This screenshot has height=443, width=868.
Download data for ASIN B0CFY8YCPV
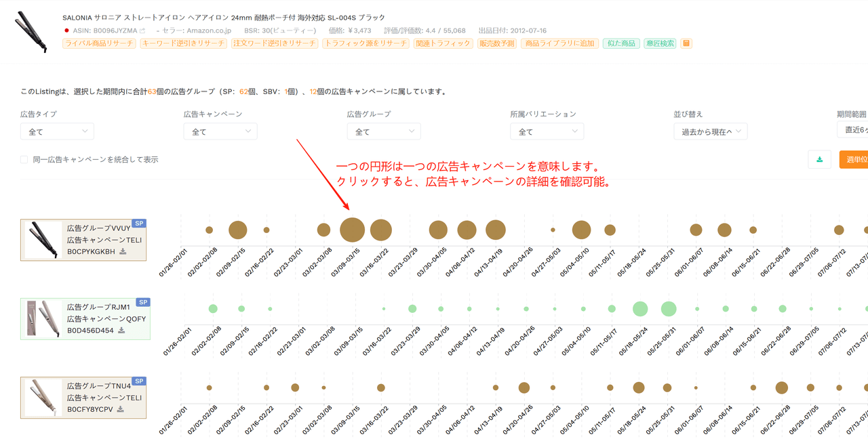tap(121, 409)
